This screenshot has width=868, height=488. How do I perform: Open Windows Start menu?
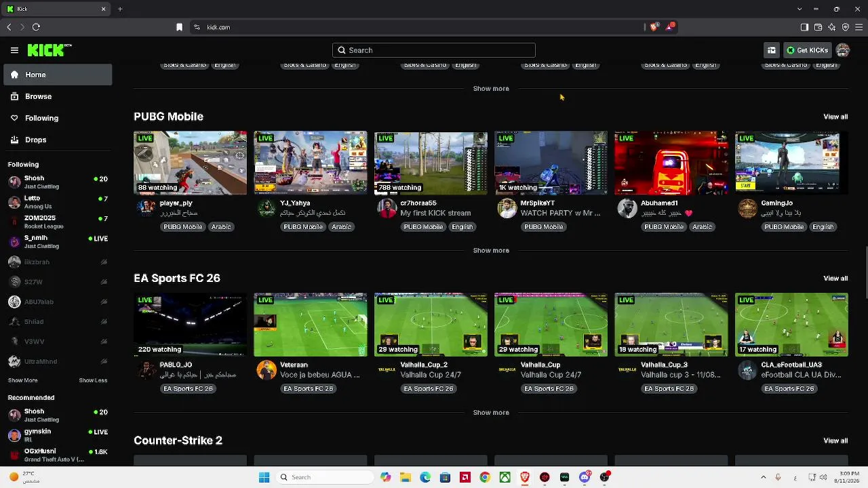264,477
